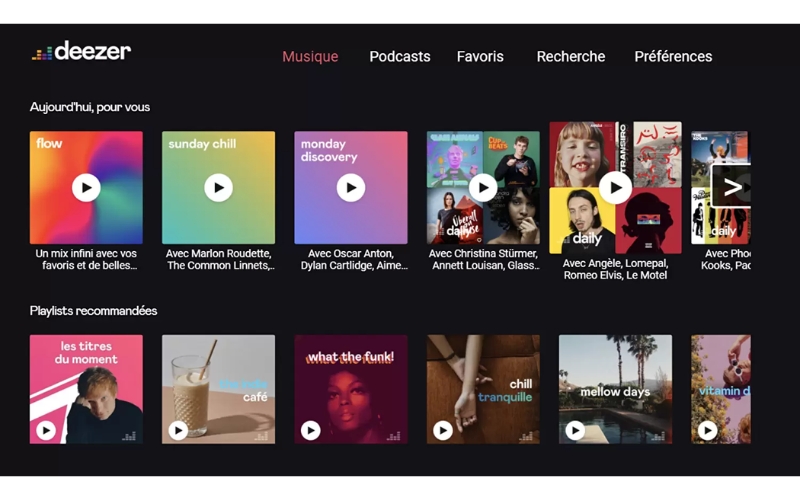800x500 pixels.
Task: Play the monday discovery playlist
Action: 351,188
